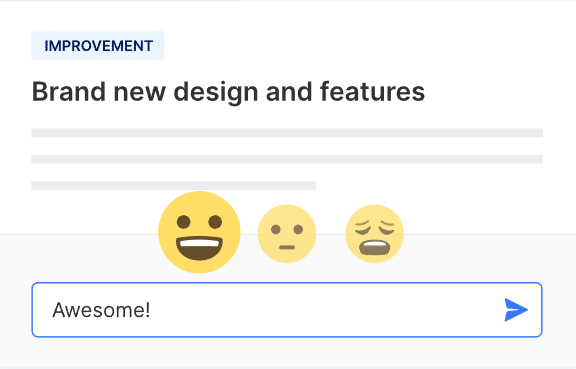Choose the neutral face emoji reaction

[x=287, y=234]
